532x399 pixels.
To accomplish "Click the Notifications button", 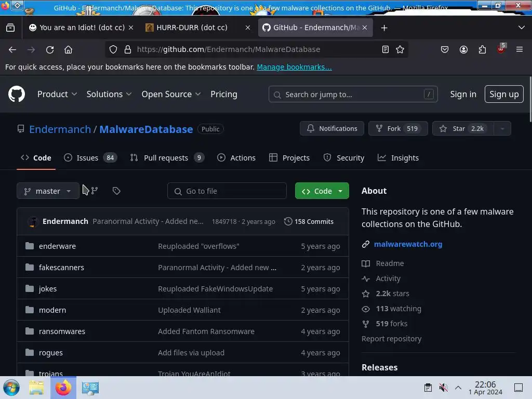I will click(x=332, y=129).
